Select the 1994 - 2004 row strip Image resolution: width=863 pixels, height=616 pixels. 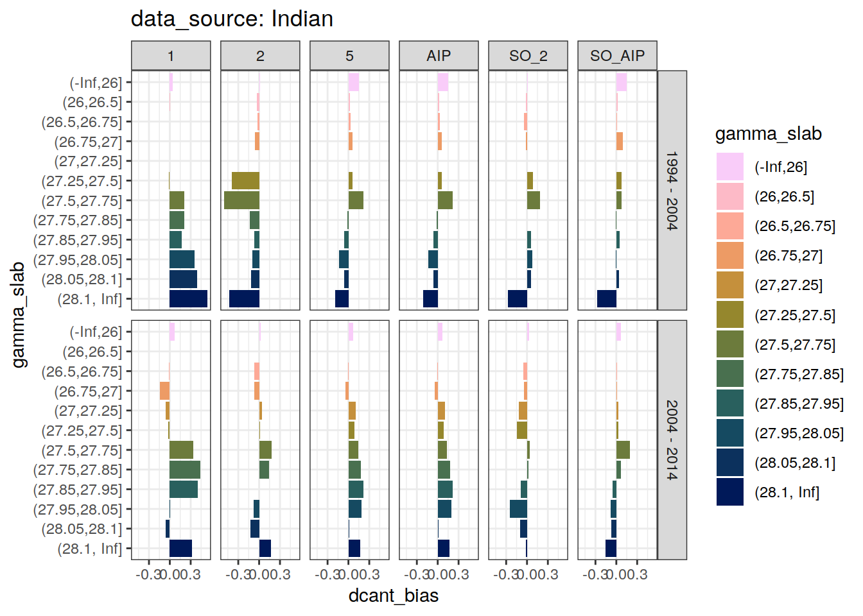coord(672,191)
